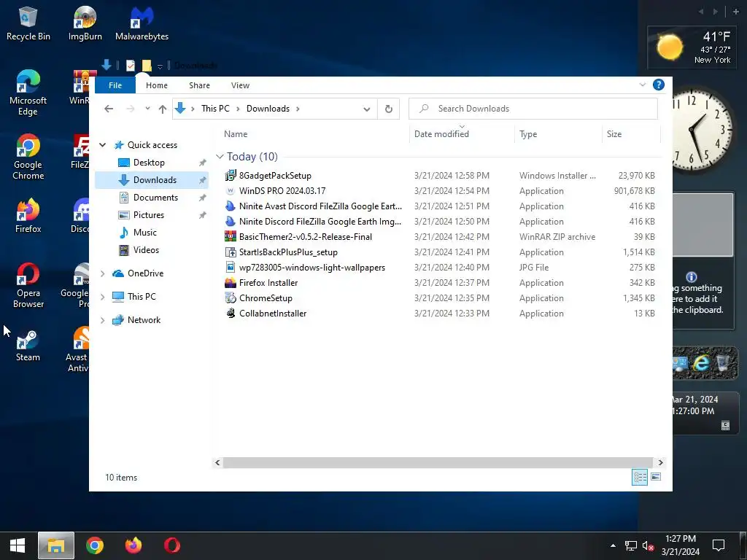Select the ChromeSetup file icon

[x=231, y=298]
